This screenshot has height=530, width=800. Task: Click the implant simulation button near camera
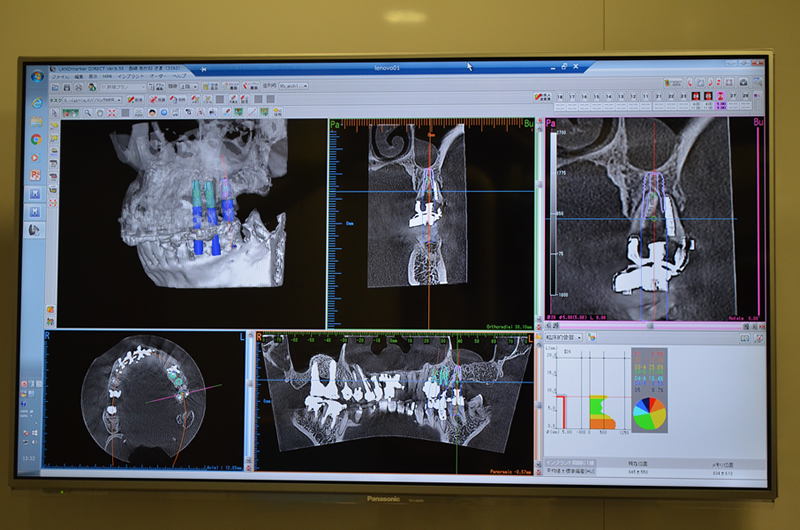(673, 83)
